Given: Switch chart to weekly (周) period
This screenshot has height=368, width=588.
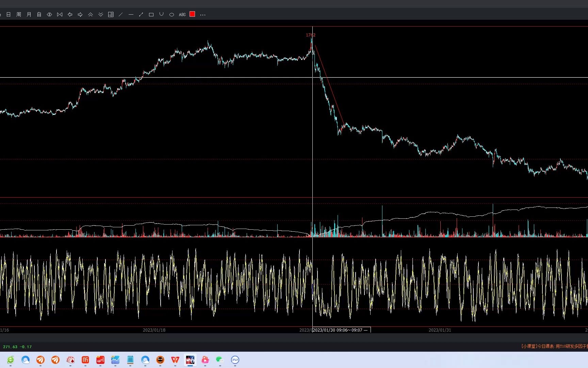Looking at the screenshot, I should click(x=19, y=15).
